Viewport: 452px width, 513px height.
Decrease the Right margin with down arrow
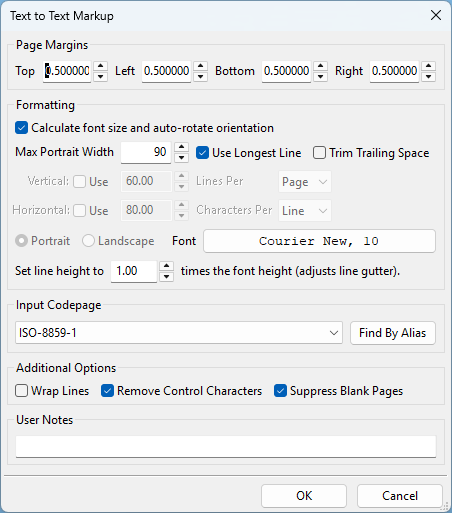point(428,76)
